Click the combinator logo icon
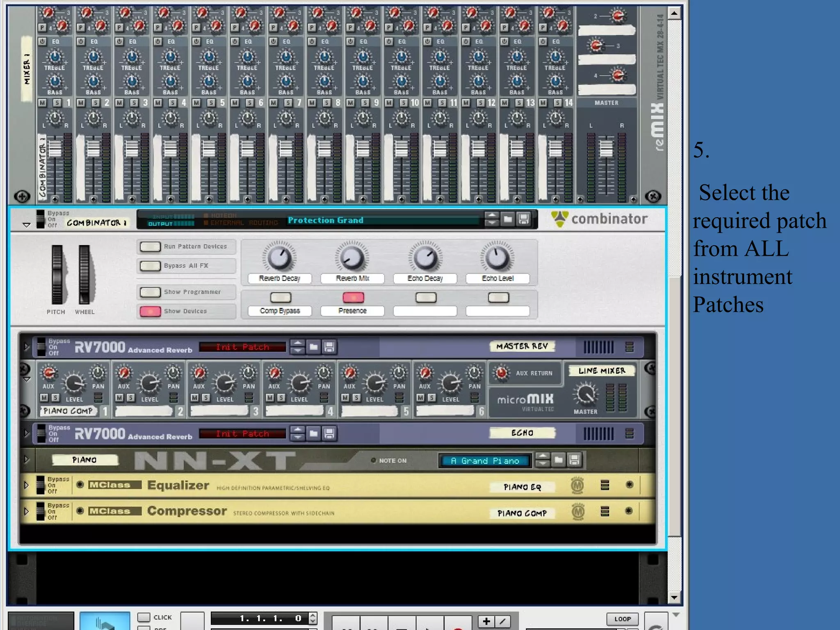The width and height of the screenshot is (840, 630). (560, 219)
